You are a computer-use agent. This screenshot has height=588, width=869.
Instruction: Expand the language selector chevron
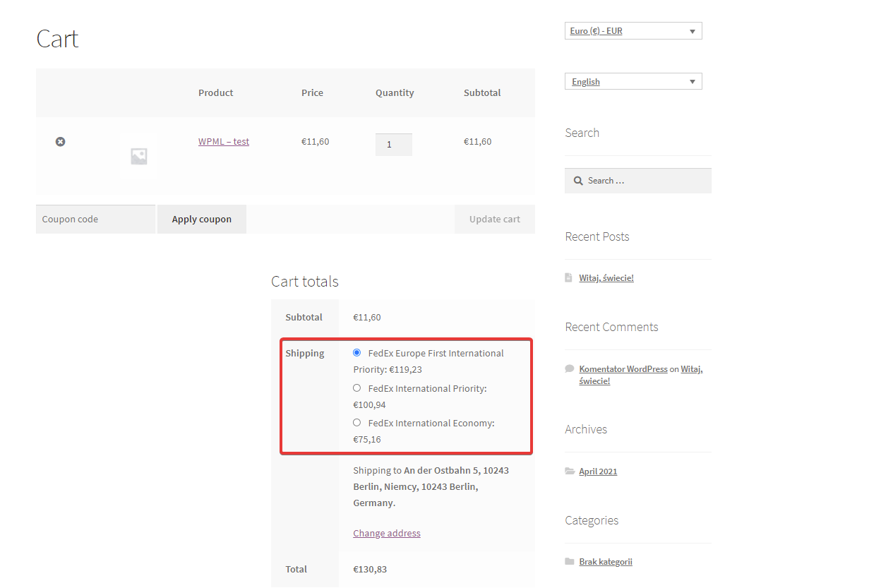click(x=692, y=81)
